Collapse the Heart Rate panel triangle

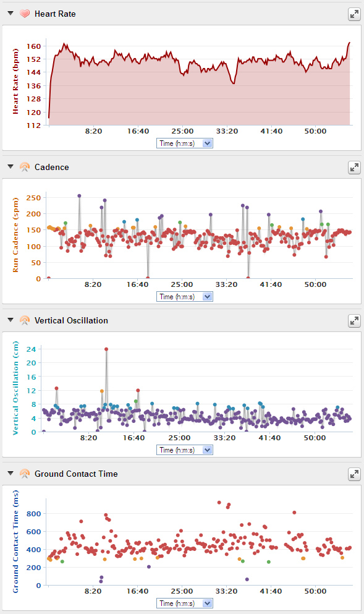coord(11,14)
